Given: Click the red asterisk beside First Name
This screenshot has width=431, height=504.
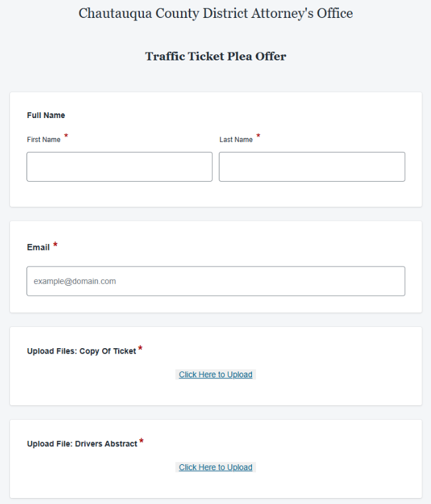Looking at the screenshot, I should pos(66,136).
